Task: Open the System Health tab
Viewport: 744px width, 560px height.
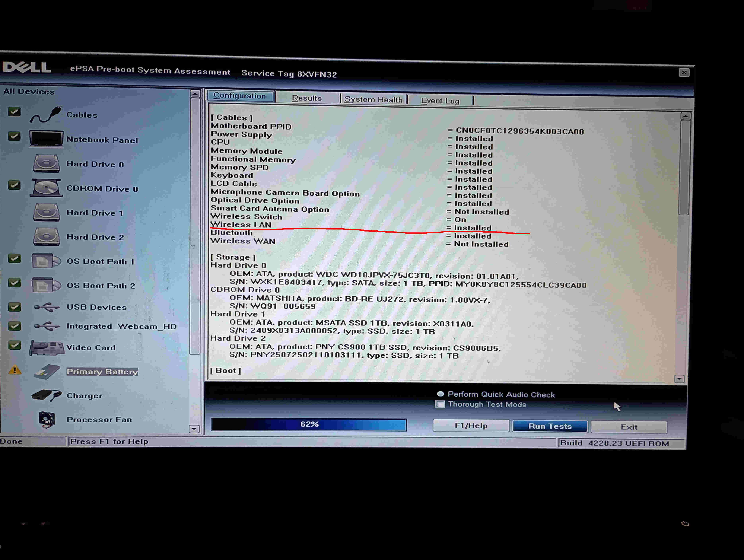Action: [373, 100]
